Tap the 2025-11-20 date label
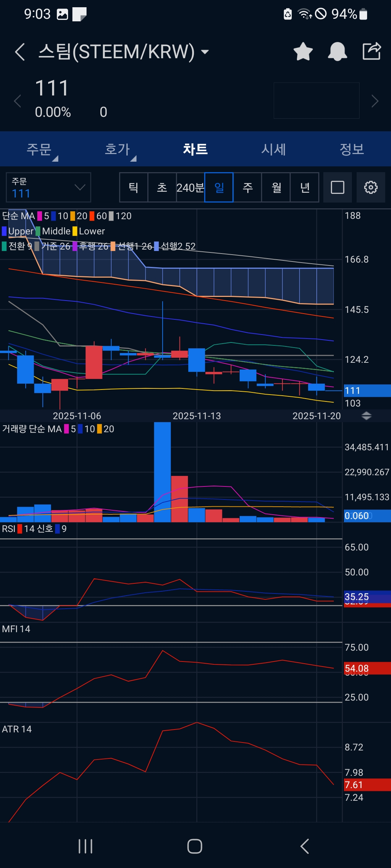The height and width of the screenshot is (868, 391). (x=316, y=416)
